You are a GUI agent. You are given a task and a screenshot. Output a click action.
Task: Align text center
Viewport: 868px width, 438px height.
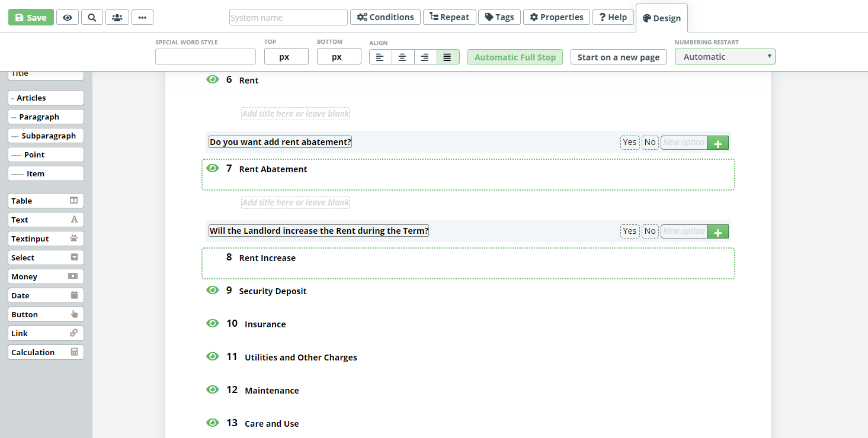pyautogui.click(x=403, y=57)
